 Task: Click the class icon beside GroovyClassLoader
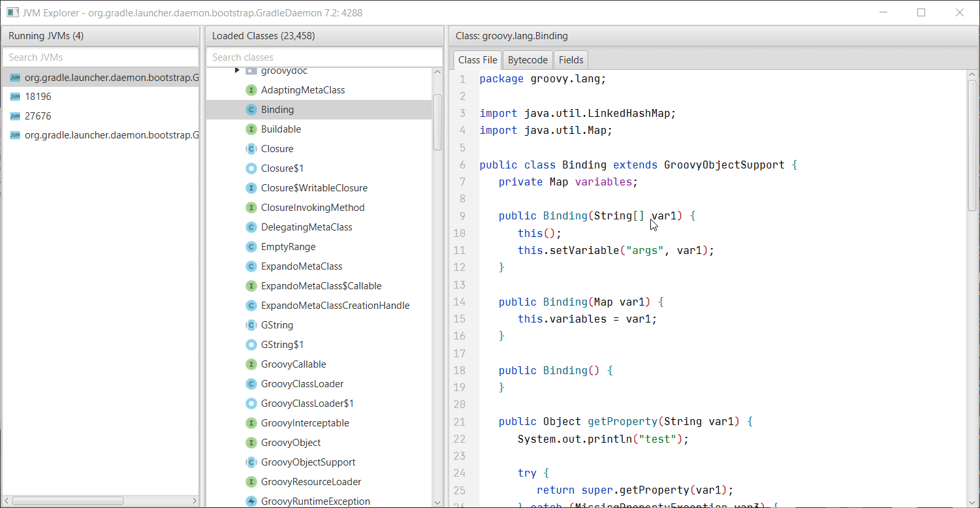pos(251,384)
